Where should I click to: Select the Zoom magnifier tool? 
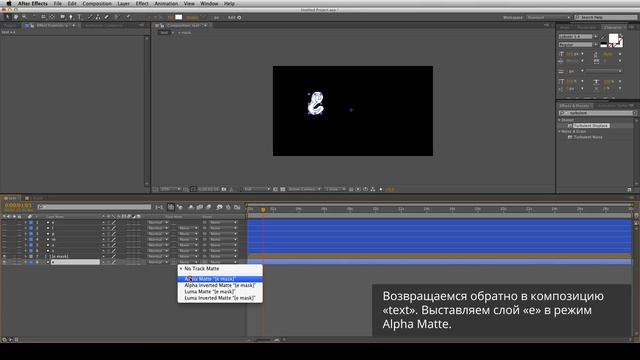coord(24,17)
